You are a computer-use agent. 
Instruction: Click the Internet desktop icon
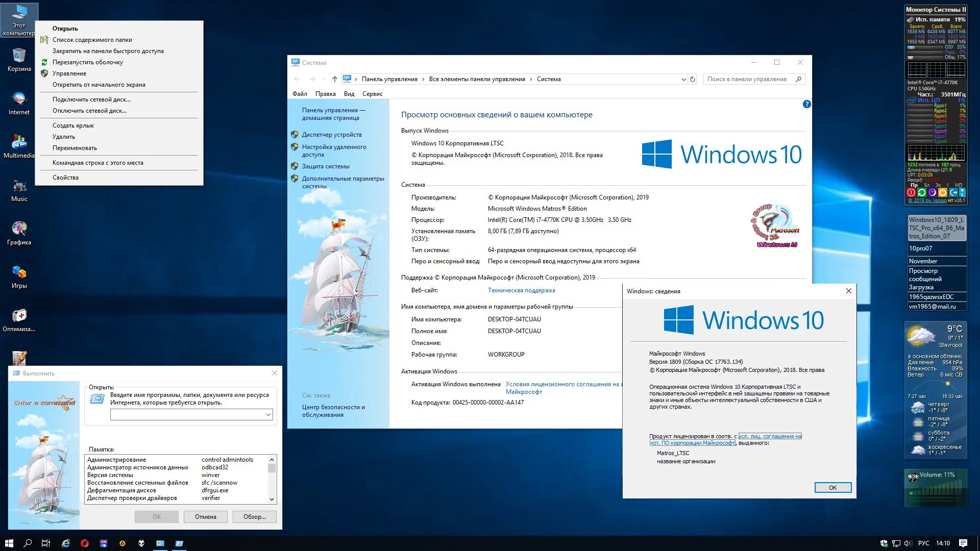[19, 99]
